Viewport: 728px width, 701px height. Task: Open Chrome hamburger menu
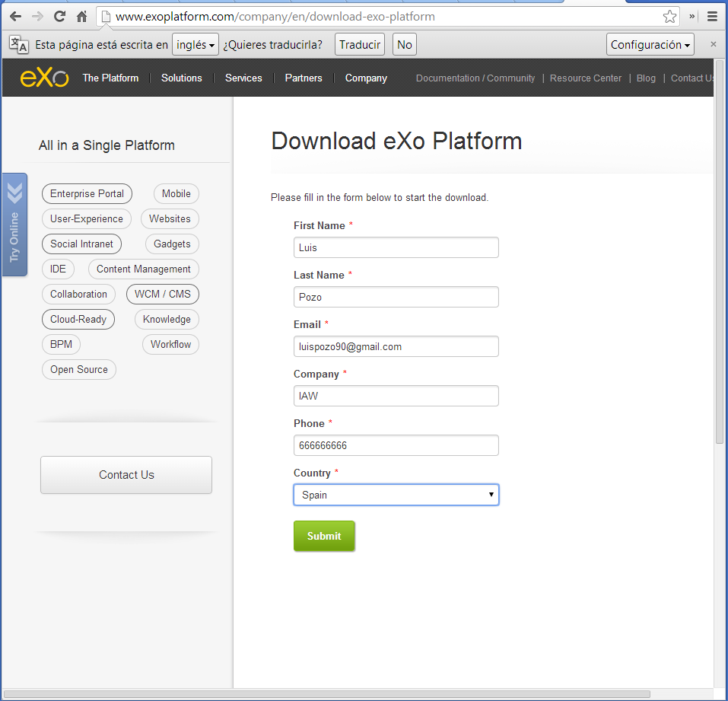click(x=713, y=16)
